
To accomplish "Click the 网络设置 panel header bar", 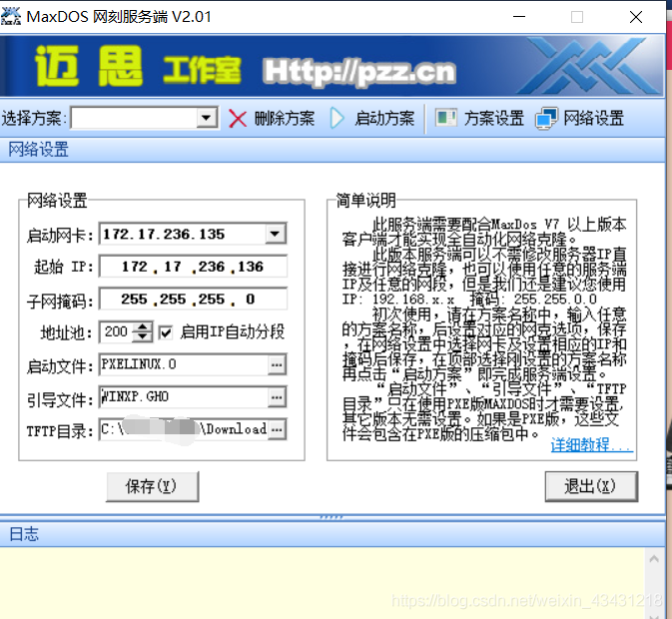I will [333, 150].
